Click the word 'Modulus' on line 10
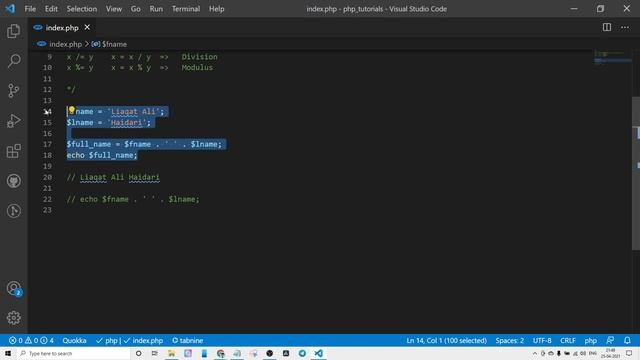This screenshot has width=640, height=360. click(x=197, y=67)
